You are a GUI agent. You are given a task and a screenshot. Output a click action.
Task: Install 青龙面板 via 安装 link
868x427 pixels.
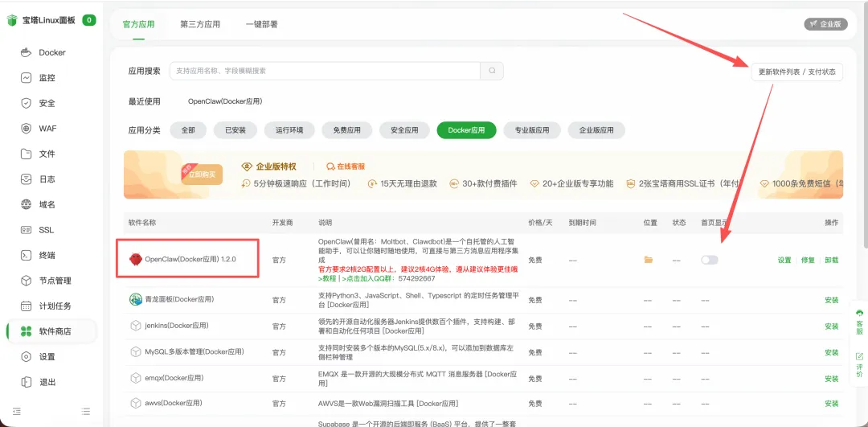pyautogui.click(x=832, y=300)
